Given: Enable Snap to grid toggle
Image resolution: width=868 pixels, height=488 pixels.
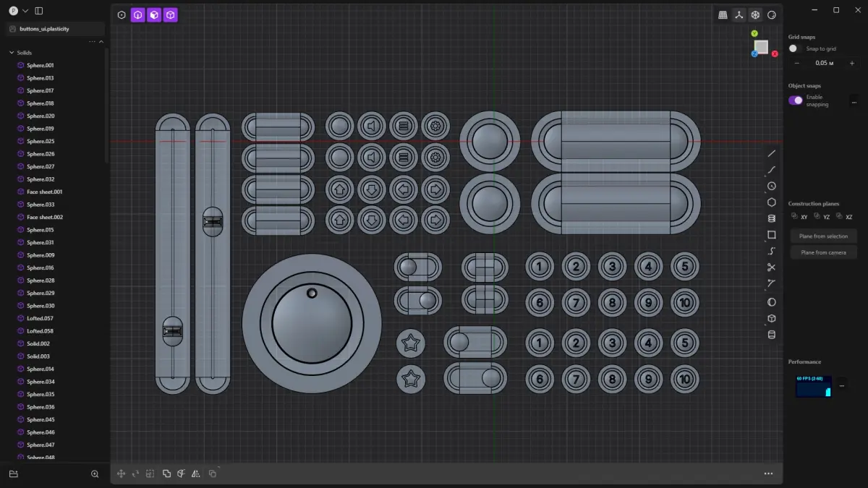Looking at the screenshot, I should 796,48.
